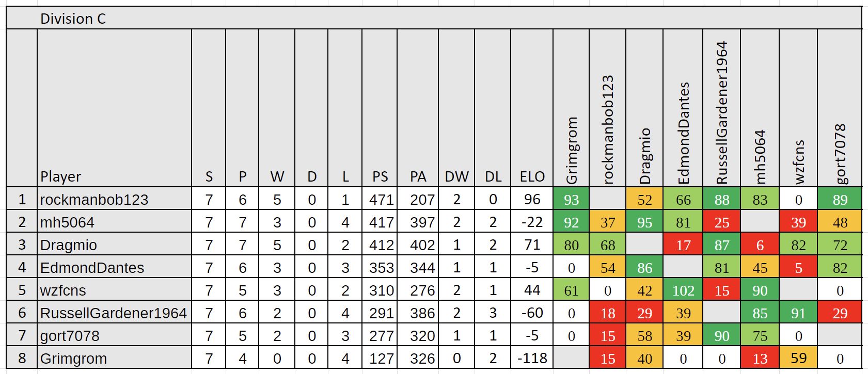Select the Grimgrom player name in row 8

(x=74, y=359)
